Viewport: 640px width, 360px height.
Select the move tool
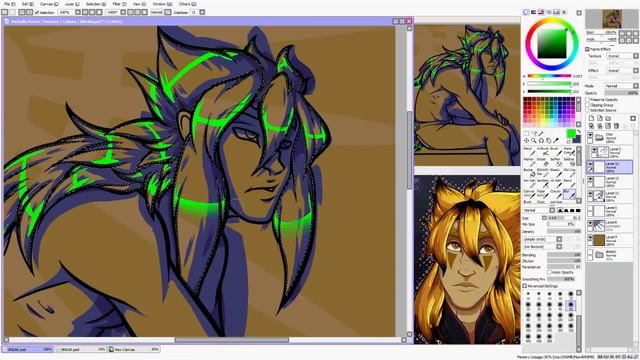(x=527, y=140)
